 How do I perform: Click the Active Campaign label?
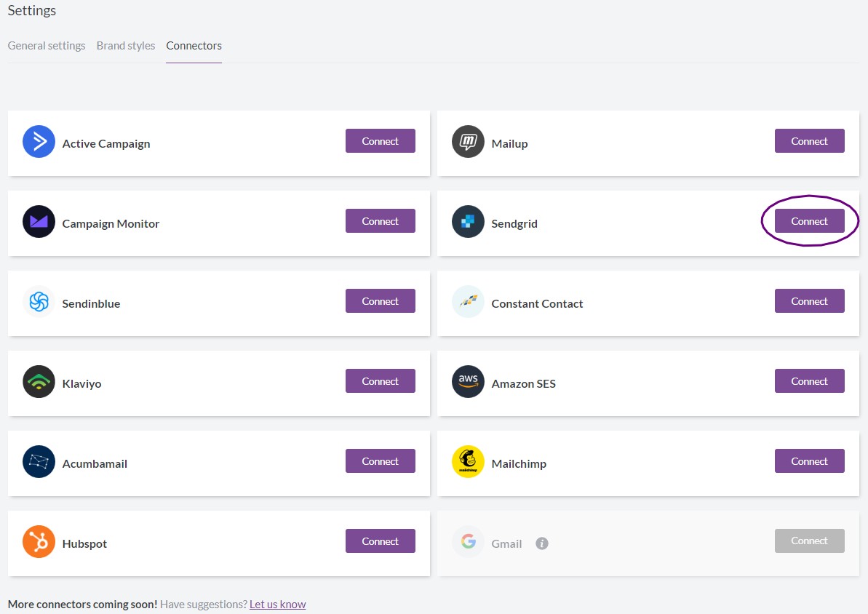point(106,144)
